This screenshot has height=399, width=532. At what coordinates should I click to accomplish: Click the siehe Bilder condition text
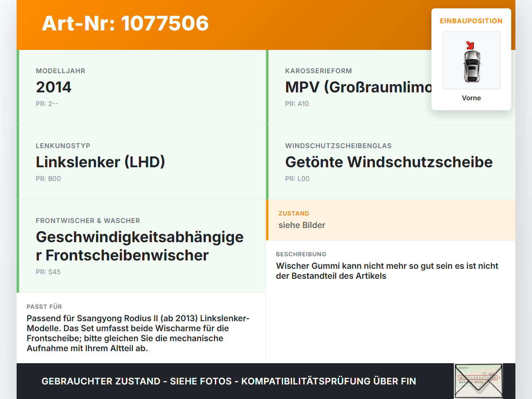tap(302, 225)
